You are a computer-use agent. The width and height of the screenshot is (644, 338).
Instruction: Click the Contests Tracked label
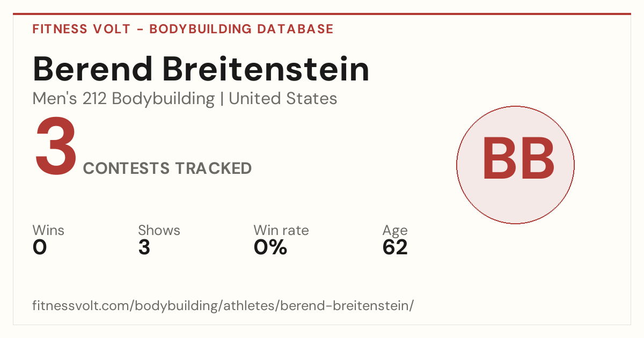pos(167,168)
